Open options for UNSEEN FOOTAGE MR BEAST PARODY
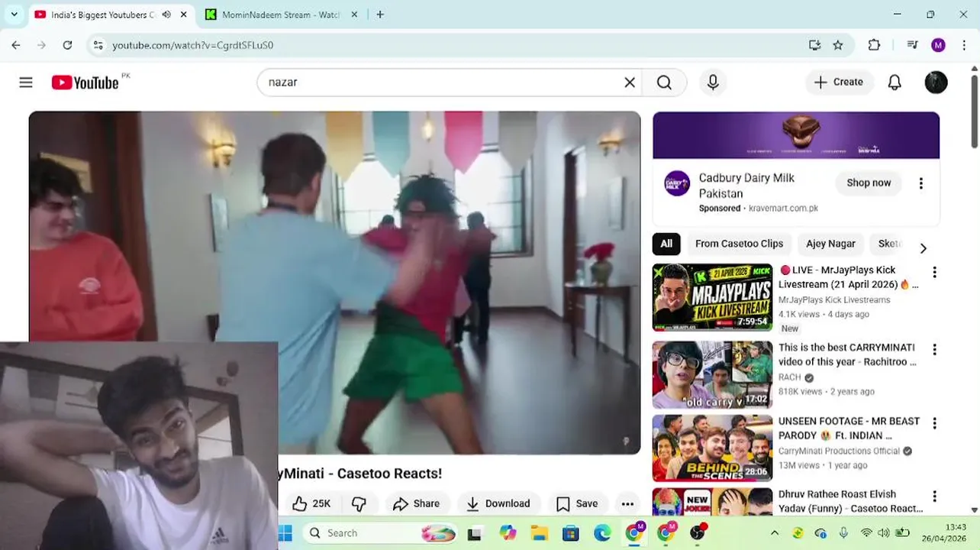 [x=934, y=423]
